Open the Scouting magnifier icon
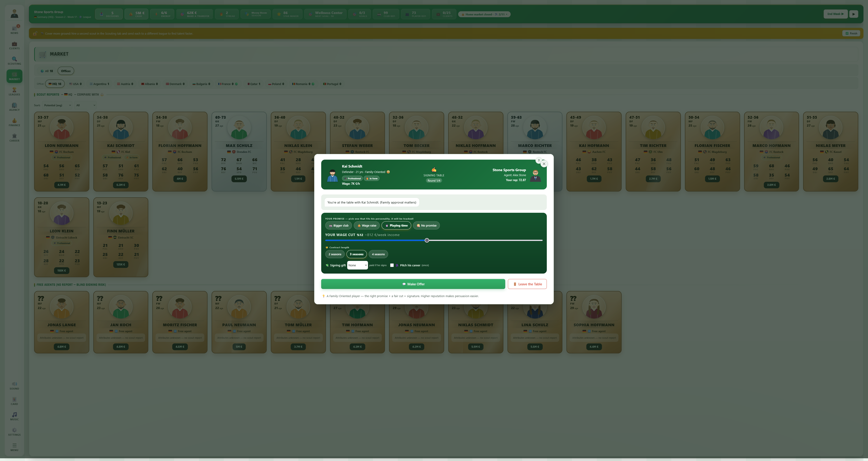This screenshot has height=461, width=868. [x=14, y=61]
